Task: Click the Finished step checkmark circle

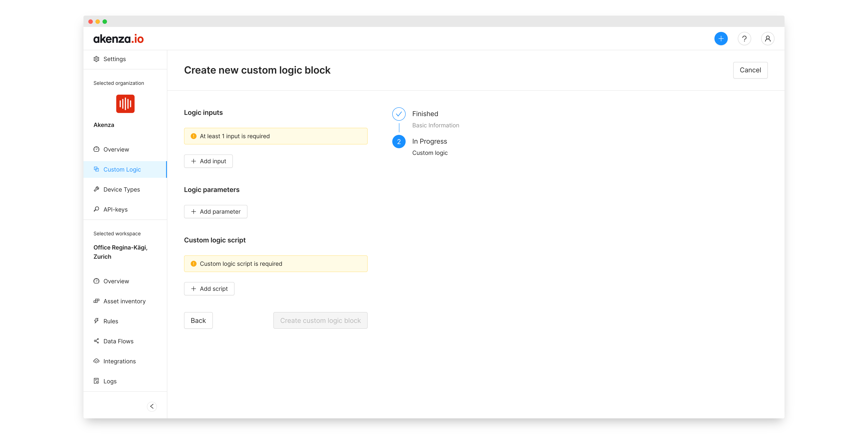Action: (x=399, y=114)
